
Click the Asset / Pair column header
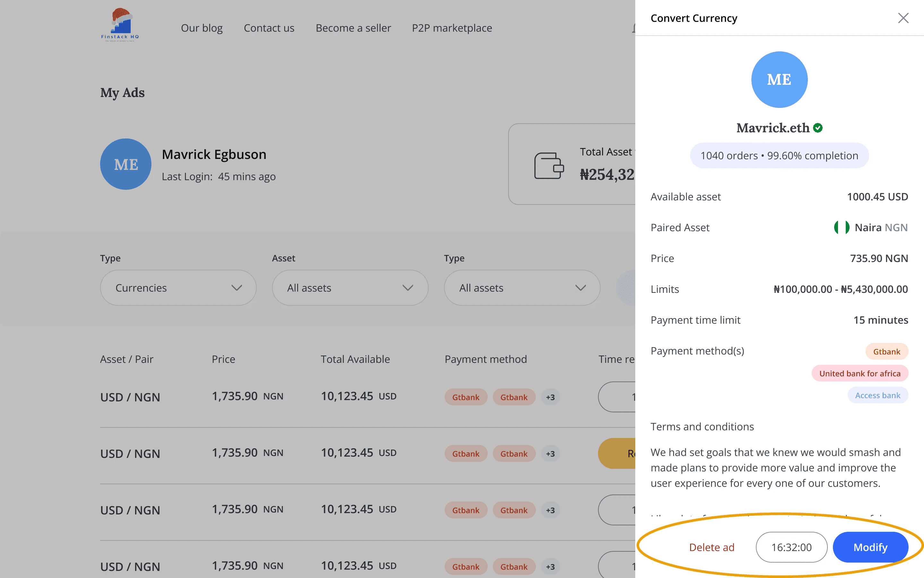127,359
